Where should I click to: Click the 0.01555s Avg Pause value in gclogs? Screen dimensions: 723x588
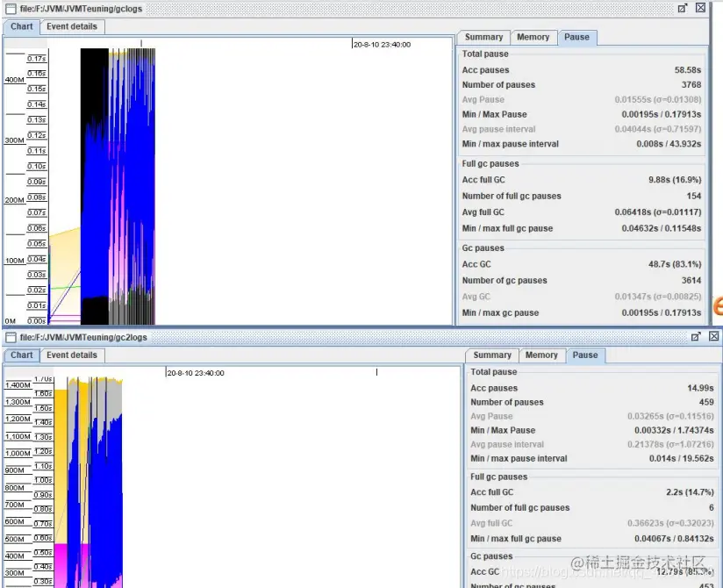click(x=657, y=100)
